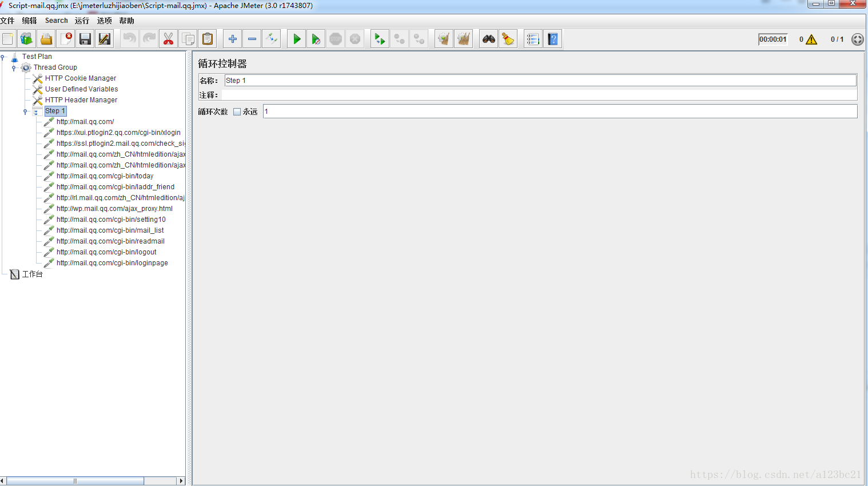Open the Templates icon in toolbar

pos(27,39)
